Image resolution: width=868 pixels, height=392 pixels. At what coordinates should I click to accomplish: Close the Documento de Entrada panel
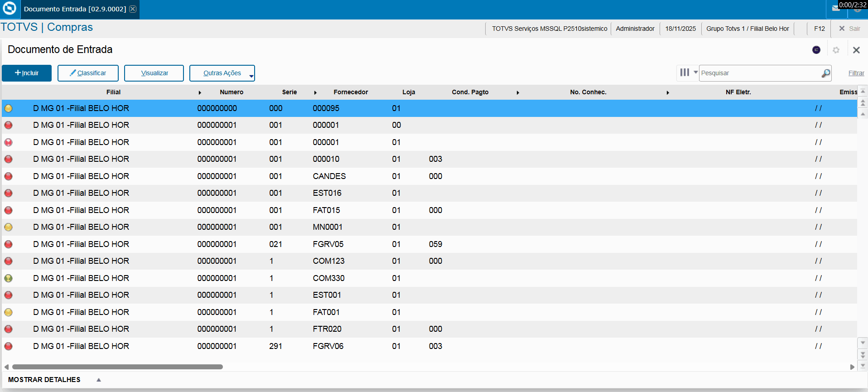pos(856,50)
